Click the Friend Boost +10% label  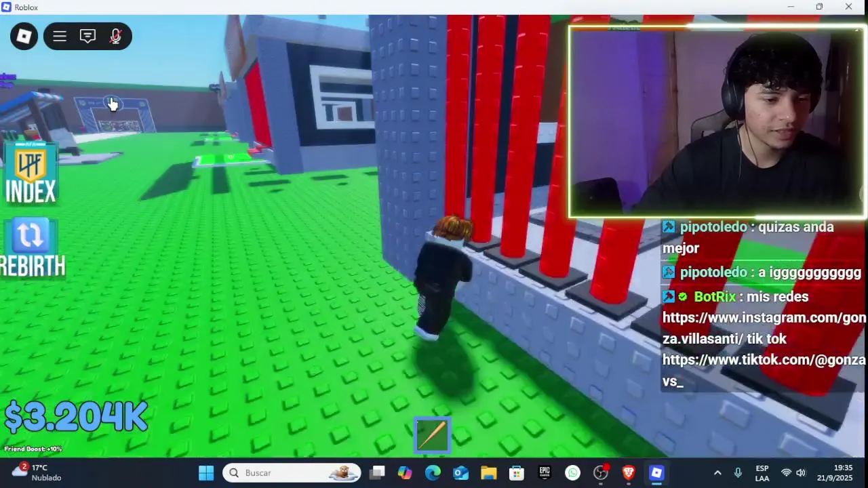(x=33, y=449)
